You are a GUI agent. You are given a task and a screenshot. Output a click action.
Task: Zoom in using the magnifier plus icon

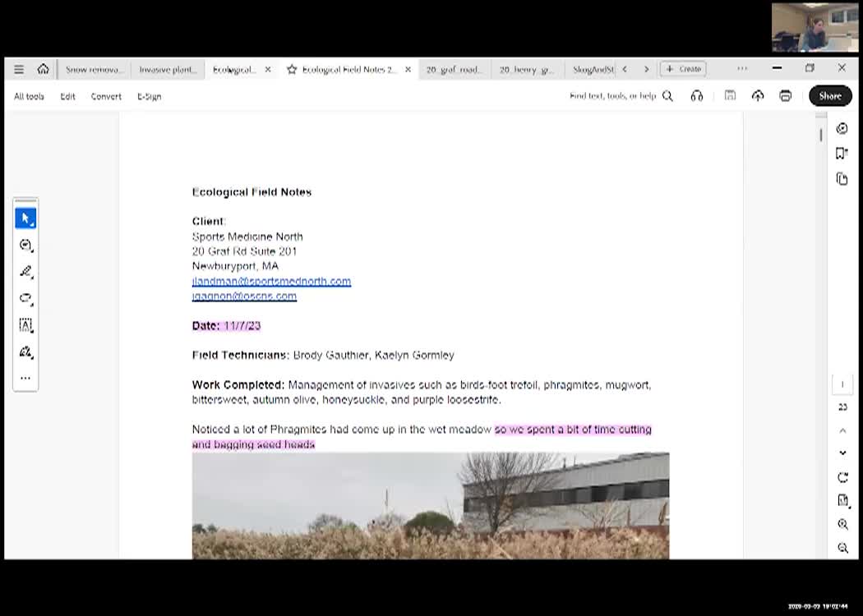[x=842, y=524]
